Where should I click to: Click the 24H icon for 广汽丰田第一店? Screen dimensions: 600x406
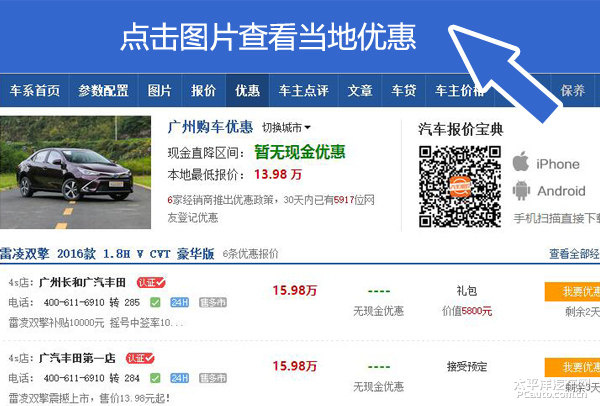tap(179, 378)
